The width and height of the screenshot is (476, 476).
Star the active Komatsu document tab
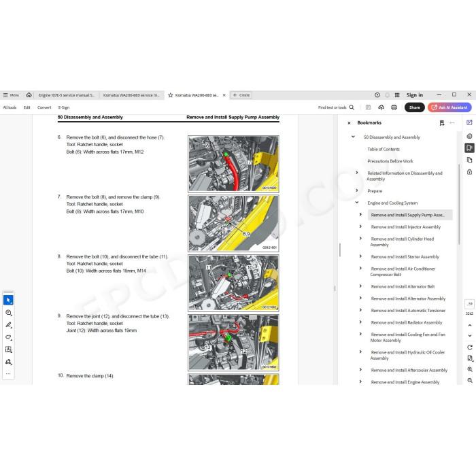pos(170,95)
